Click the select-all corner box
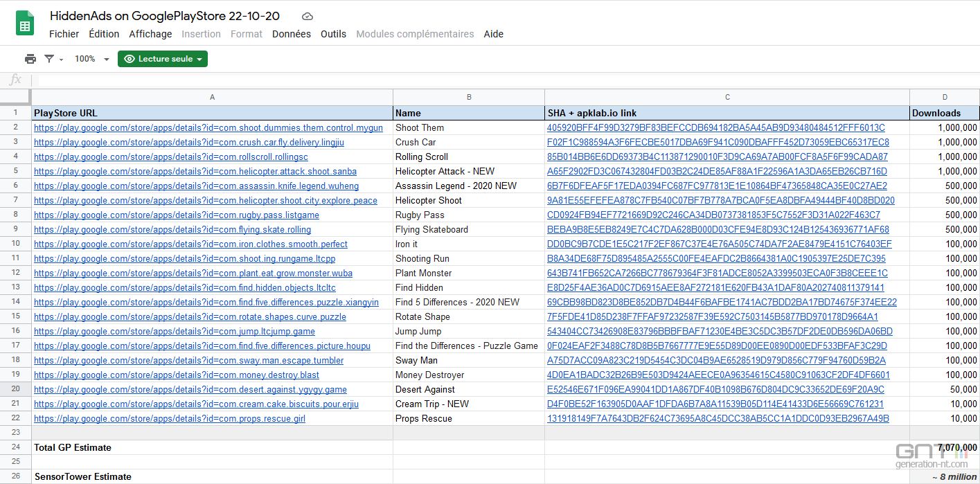This screenshot has height=484, width=980. [15, 97]
